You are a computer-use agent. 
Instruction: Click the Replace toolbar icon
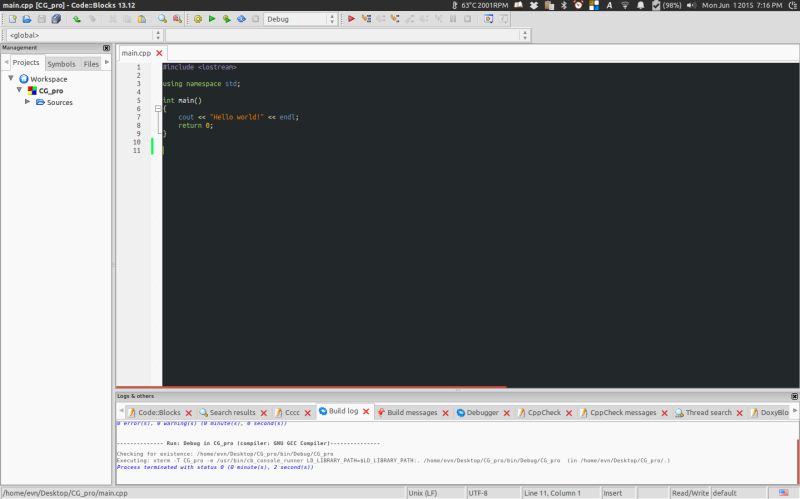pyautogui.click(x=177, y=19)
